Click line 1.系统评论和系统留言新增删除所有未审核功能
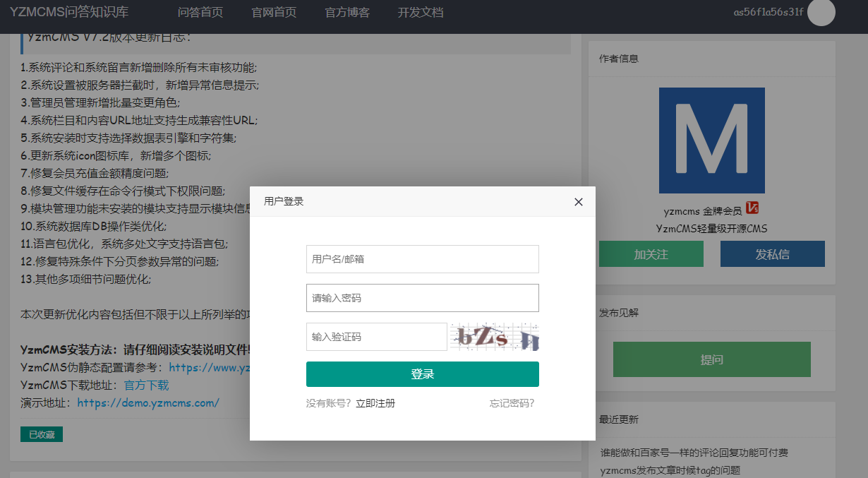Viewport: 868px width, 478px height. (x=139, y=68)
